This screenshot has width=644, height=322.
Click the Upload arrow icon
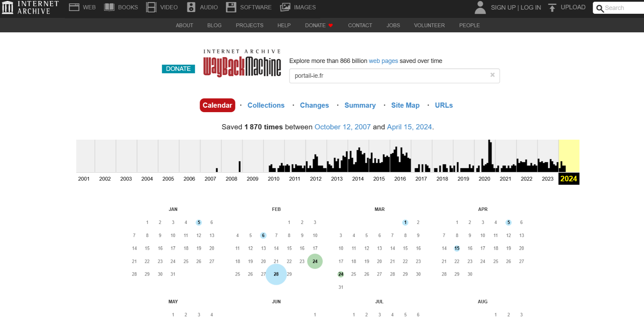[x=552, y=8]
